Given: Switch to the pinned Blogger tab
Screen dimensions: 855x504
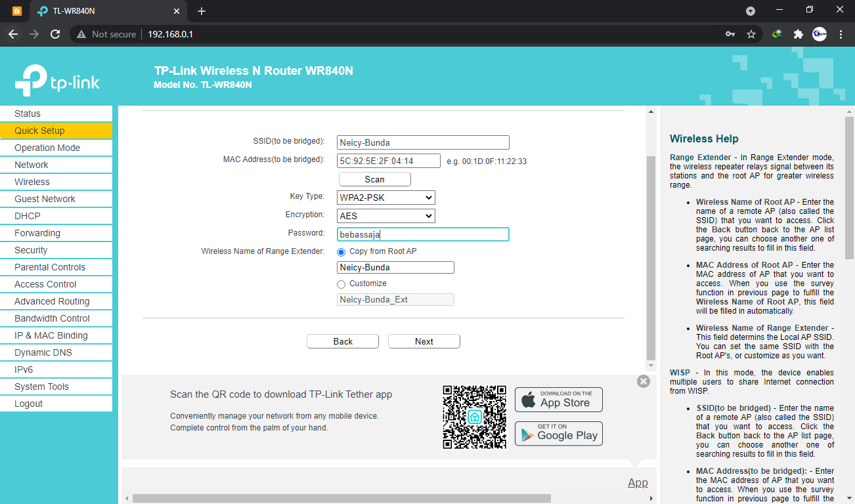Looking at the screenshot, I should (x=17, y=11).
